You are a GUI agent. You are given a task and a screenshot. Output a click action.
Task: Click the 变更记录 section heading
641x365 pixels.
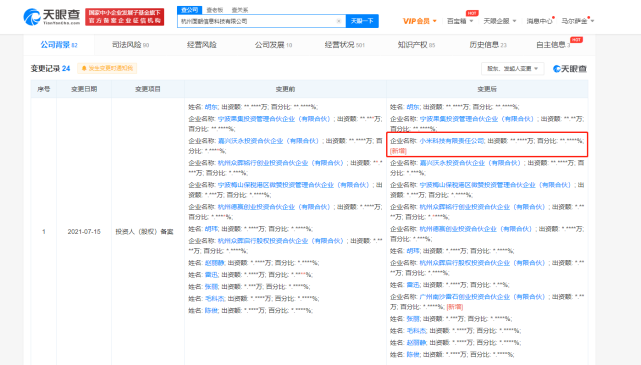click(x=46, y=68)
